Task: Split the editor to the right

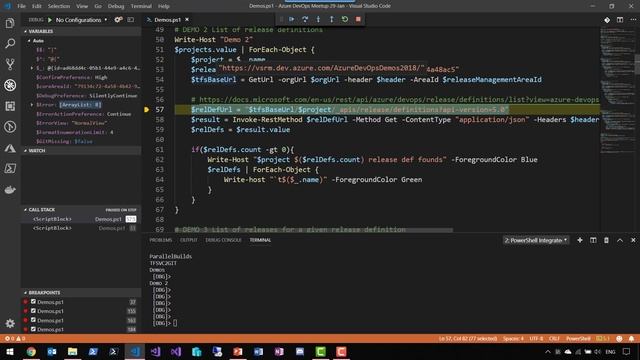Action: 620,20
